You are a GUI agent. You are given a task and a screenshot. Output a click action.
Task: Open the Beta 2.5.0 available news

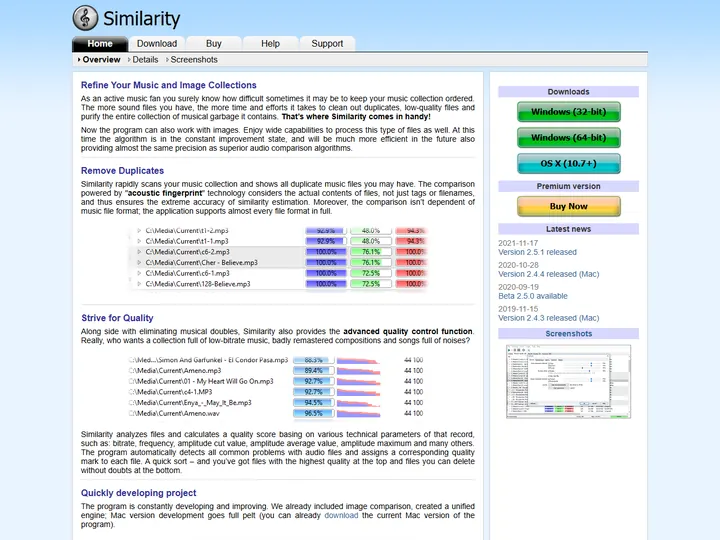pyautogui.click(x=533, y=296)
